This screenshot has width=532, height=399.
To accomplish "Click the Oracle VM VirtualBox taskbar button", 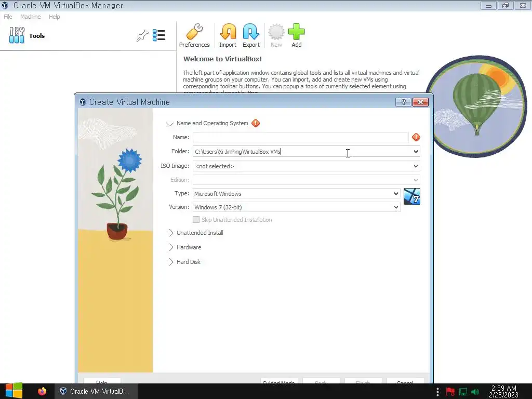I will 96,391.
